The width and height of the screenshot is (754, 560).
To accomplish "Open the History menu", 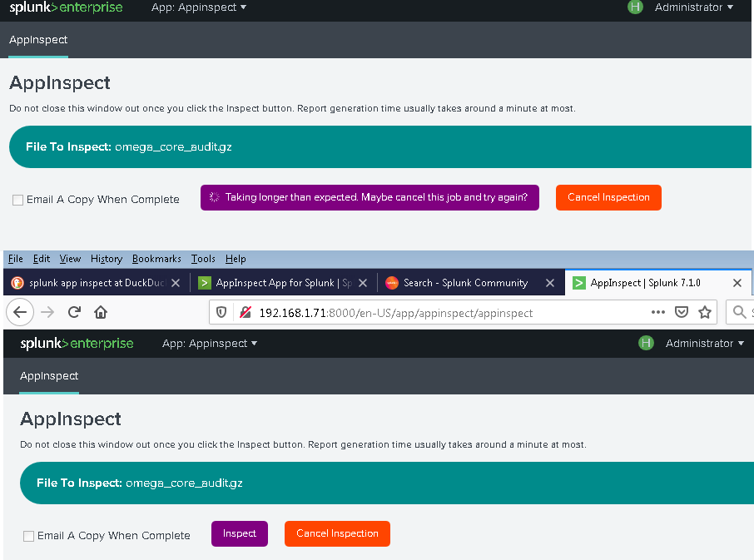I will pyautogui.click(x=107, y=259).
